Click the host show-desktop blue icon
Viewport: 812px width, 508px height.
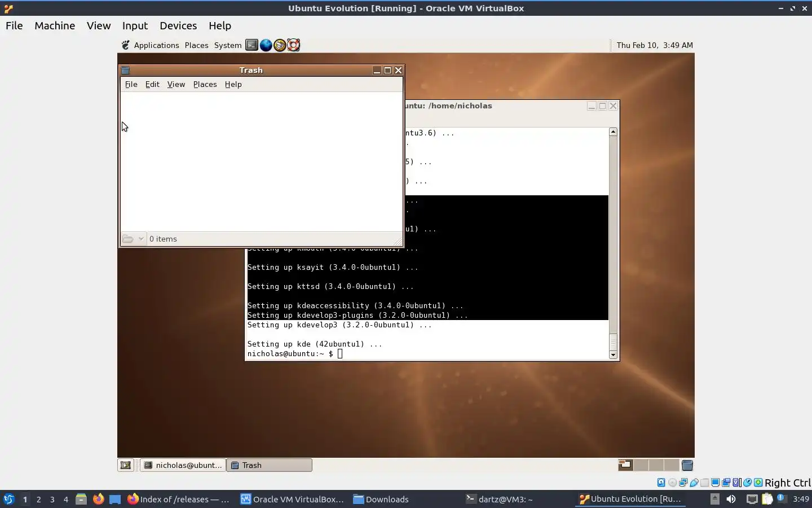[115, 499]
